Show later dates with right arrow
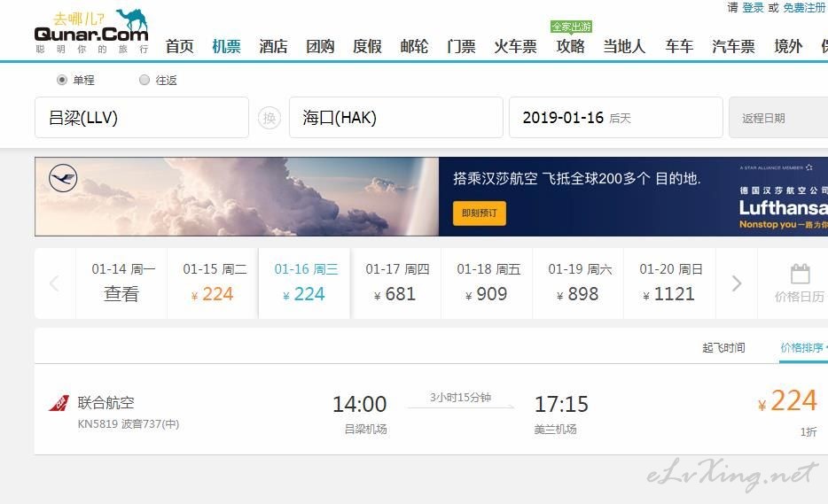The width and height of the screenshot is (828, 504). point(737,283)
